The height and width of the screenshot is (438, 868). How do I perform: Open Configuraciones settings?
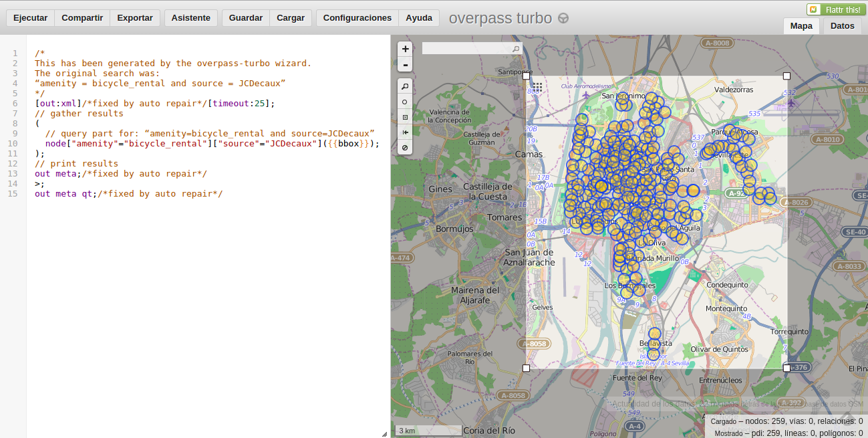pyautogui.click(x=357, y=18)
